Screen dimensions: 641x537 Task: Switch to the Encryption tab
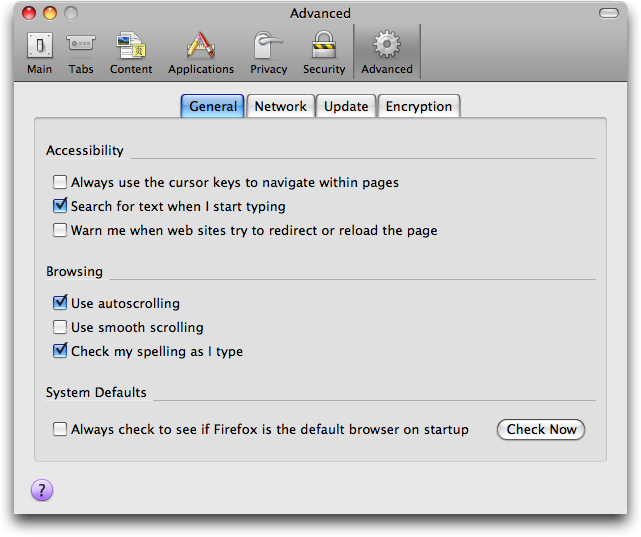[419, 107]
